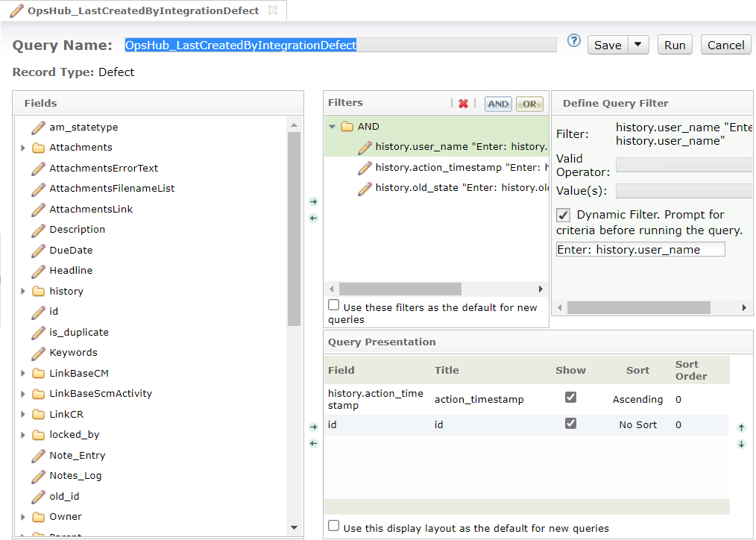The height and width of the screenshot is (540, 756).
Task: Click right arrow to add field to Presentation
Action: [314, 427]
